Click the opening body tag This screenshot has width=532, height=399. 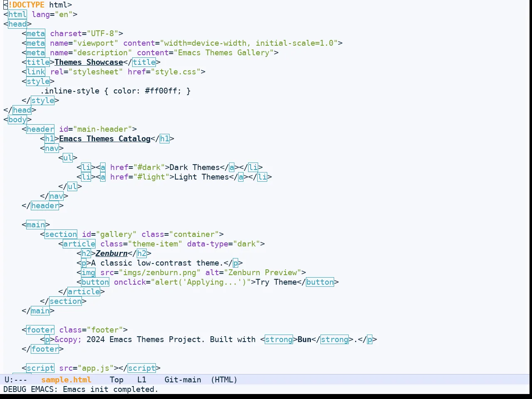click(x=17, y=120)
